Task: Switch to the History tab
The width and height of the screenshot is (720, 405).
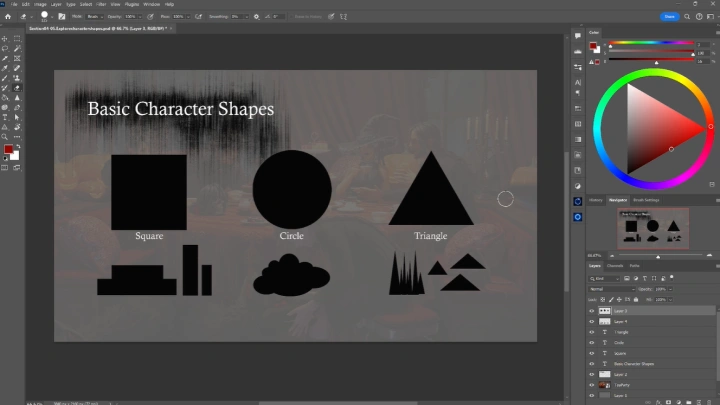Action: pos(596,200)
